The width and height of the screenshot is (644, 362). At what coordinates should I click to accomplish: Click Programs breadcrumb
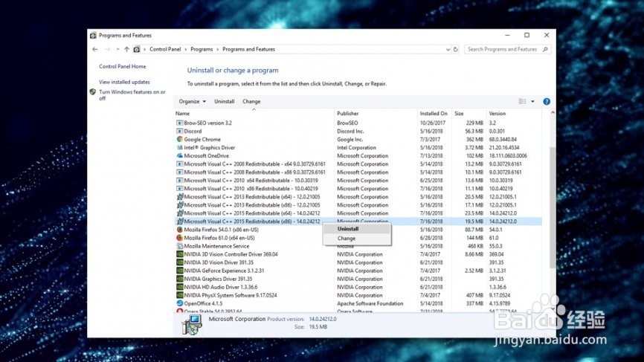pyautogui.click(x=202, y=49)
